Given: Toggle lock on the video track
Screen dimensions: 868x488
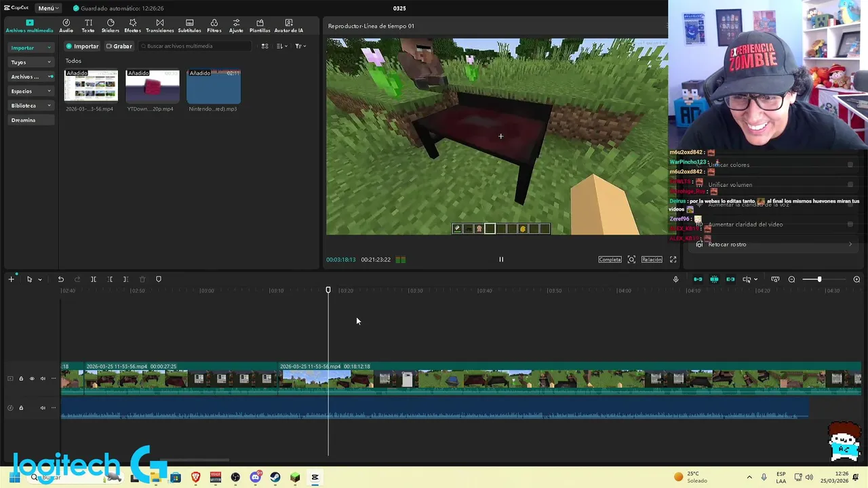Looking at the screenshot, I should point(21,379).
